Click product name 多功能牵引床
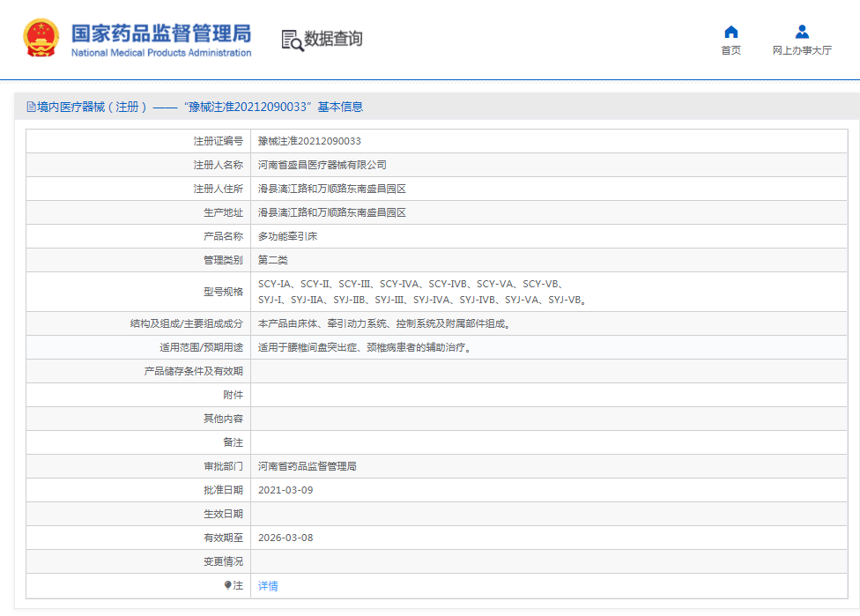Screen dimensions: 860x616 tap(287, 236)
